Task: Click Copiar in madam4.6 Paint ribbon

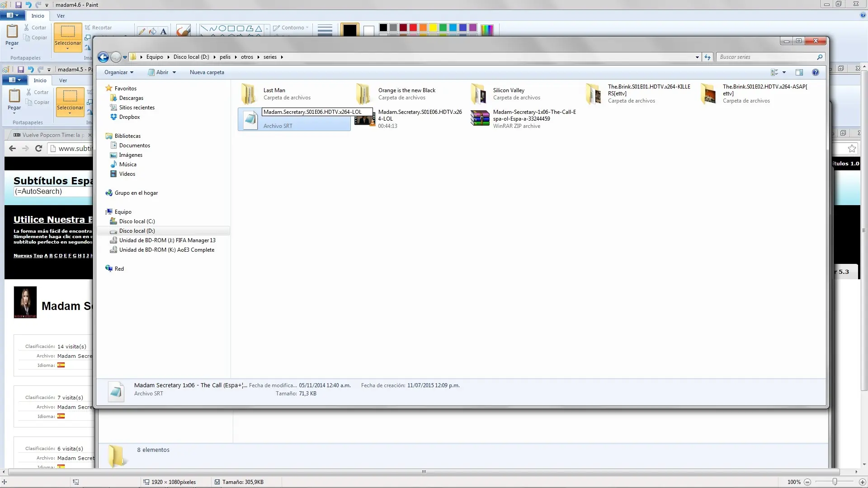Action: point(35,38)
